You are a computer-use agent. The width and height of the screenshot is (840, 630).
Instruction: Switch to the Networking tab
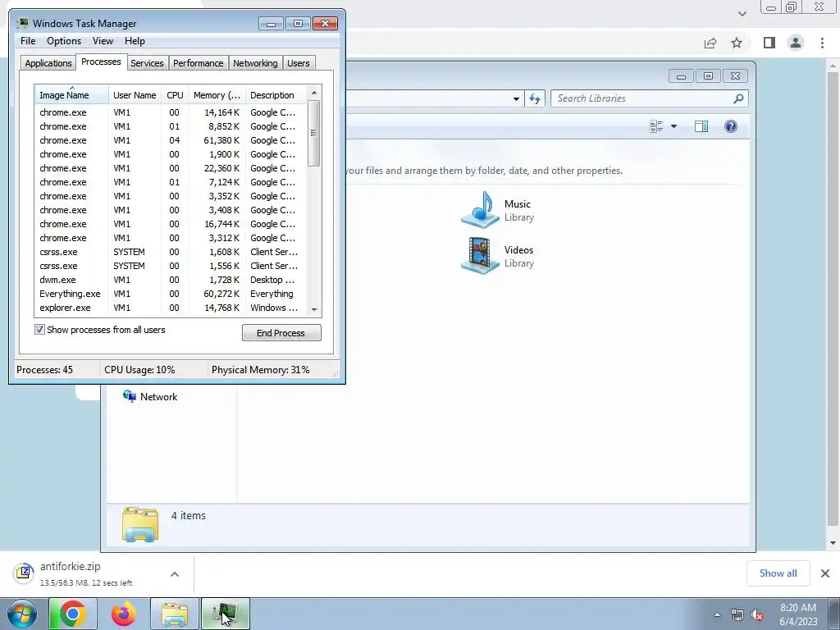(x=255, y=63)
